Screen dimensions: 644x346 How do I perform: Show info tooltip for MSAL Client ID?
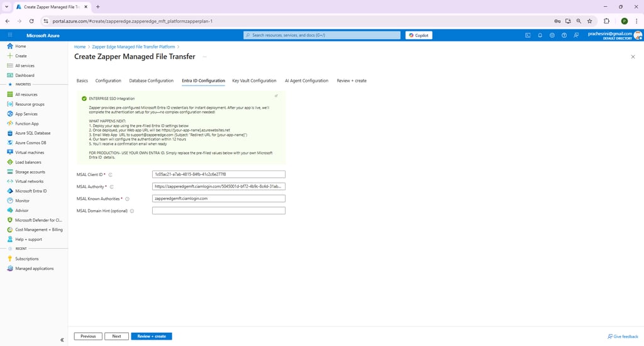(x=111, y=175)
